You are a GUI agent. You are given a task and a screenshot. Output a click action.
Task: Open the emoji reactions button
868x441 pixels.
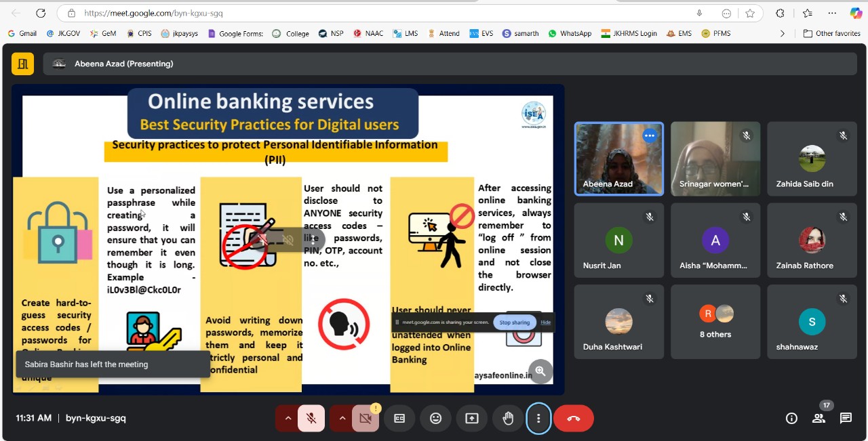435,419
